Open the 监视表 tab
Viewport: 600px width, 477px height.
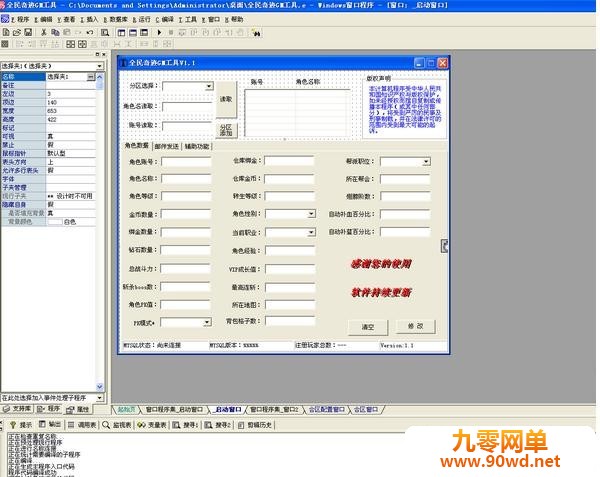117,425
